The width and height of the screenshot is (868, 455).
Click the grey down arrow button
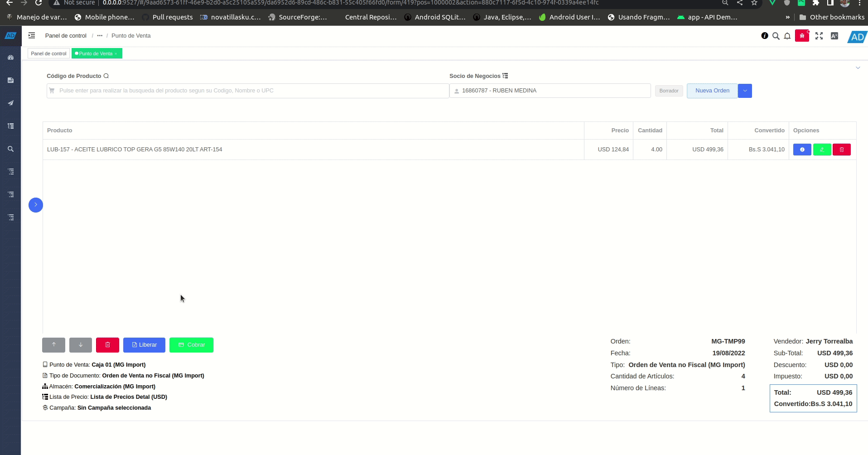coord(81,345)
